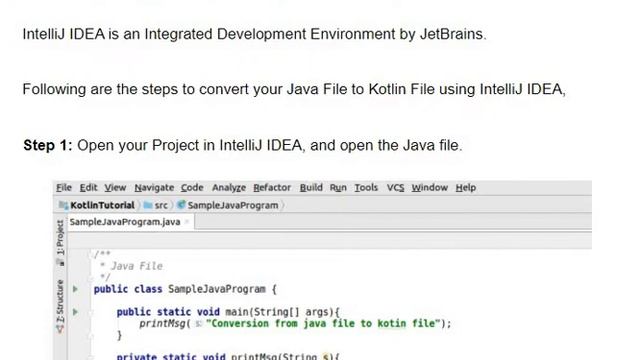Open the Tools menu
The height and width of the screenshot is (360, 640).
366,188
